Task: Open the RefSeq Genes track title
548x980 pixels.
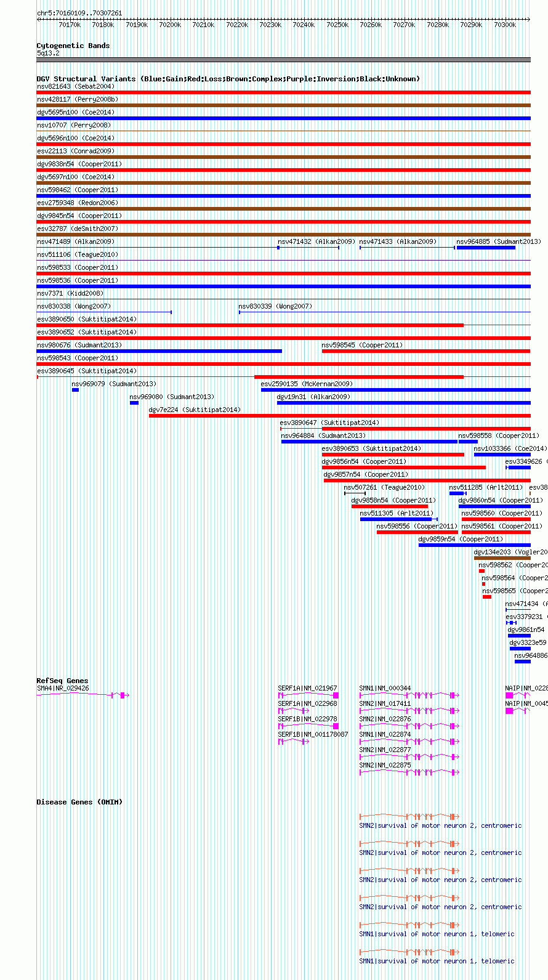Action: click(62, 681)
